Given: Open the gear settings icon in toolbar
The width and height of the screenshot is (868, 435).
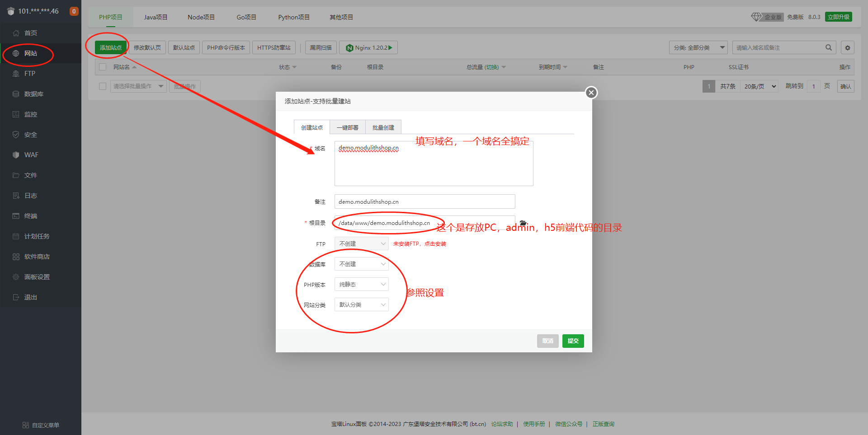Looking at the screenshot, I should tap(848, 47).
